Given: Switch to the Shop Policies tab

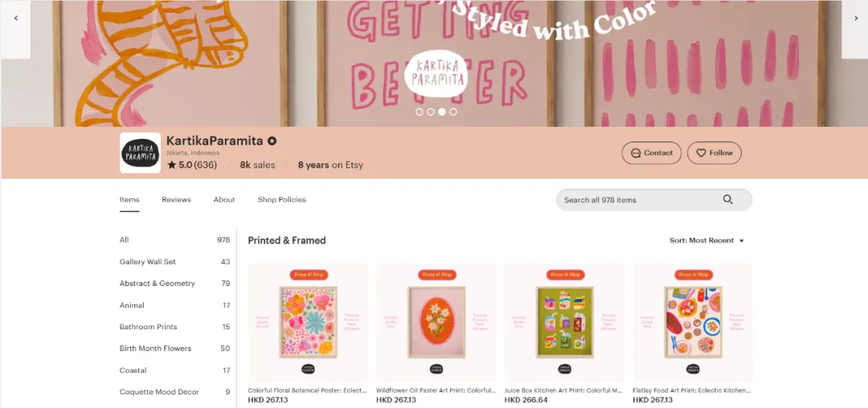Looking at the screenshot, I should (281, 200).
